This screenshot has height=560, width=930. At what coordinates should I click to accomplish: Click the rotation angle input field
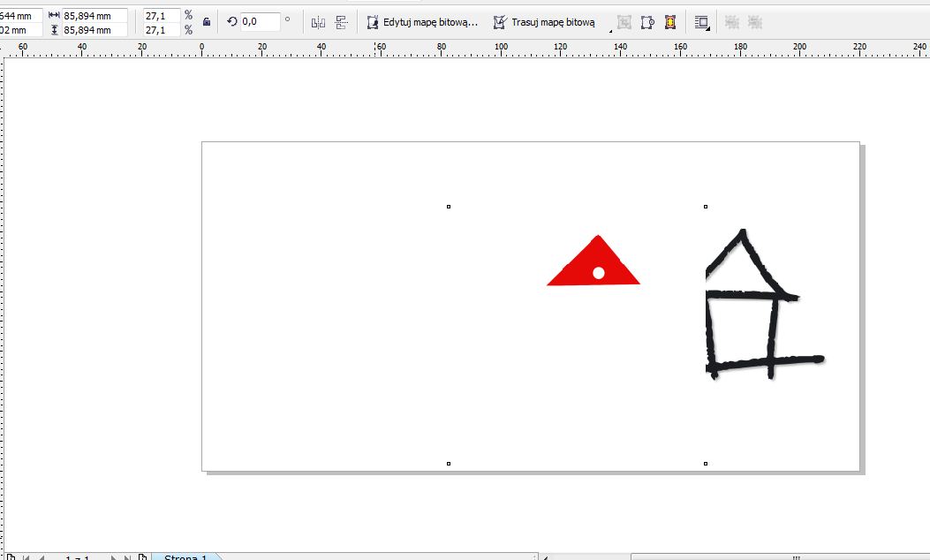260,21
